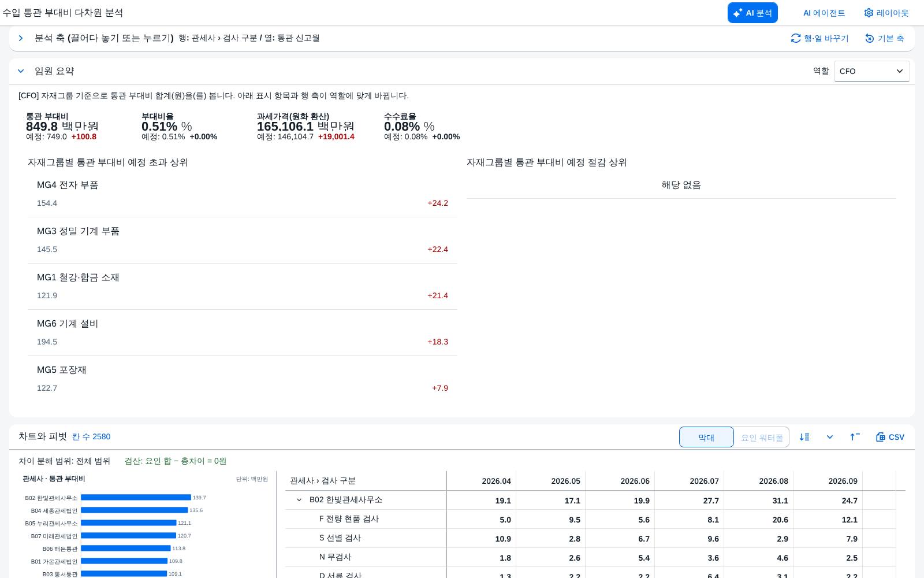This screenshot has height=578, width=924.
Task: Open the AI 에이전트 link
Action: 824,13
